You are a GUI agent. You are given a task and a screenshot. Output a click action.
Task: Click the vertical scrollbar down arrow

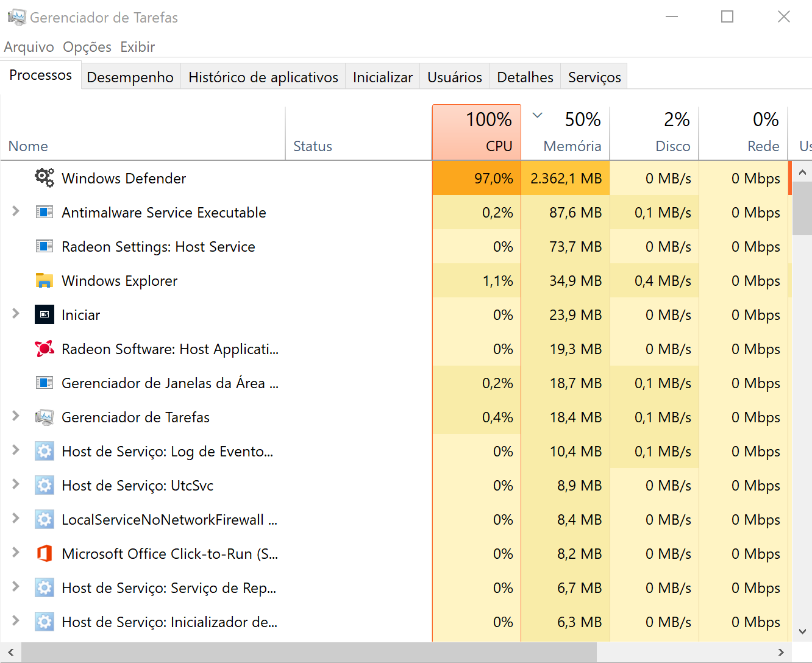pyautogui.click(x=802, y=631)
